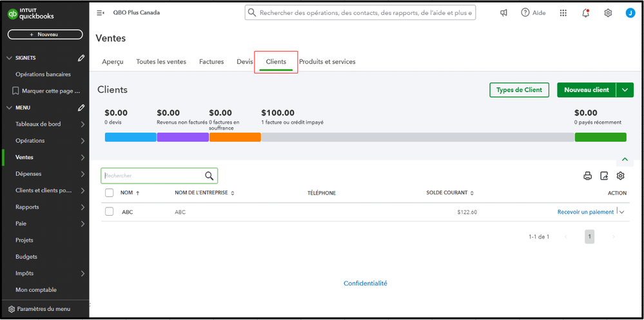The width and height of the screenshot is (644, 320).
Task: Open the announcements megaphone icon
Action: [x=503, y=13]
